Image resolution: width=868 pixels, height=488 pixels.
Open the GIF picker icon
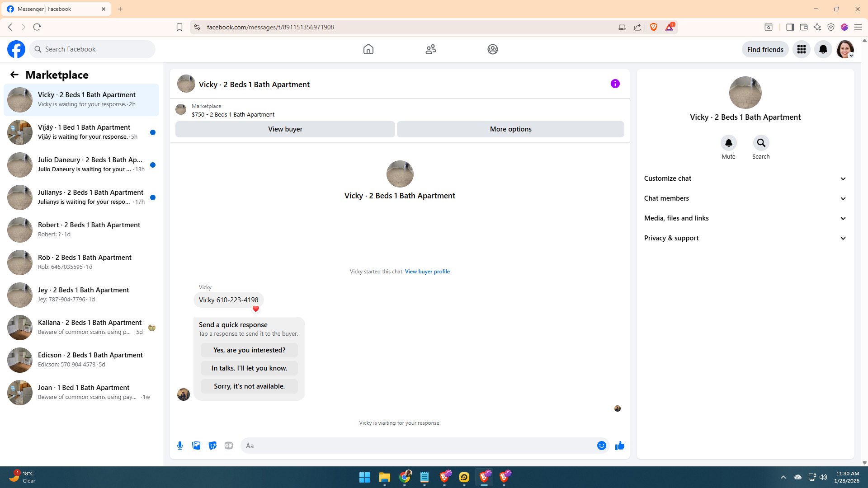pos(229,446)
